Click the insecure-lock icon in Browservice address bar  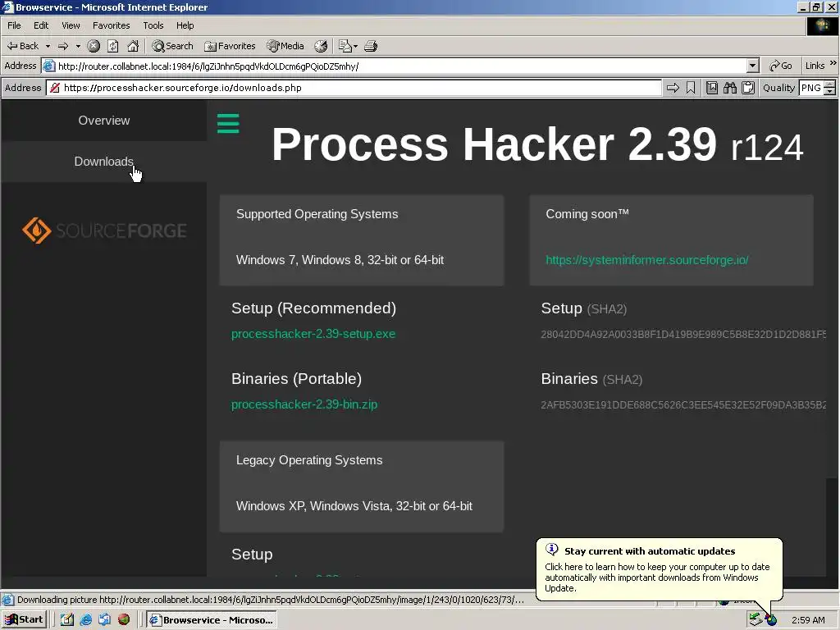(x=55, y=88)
